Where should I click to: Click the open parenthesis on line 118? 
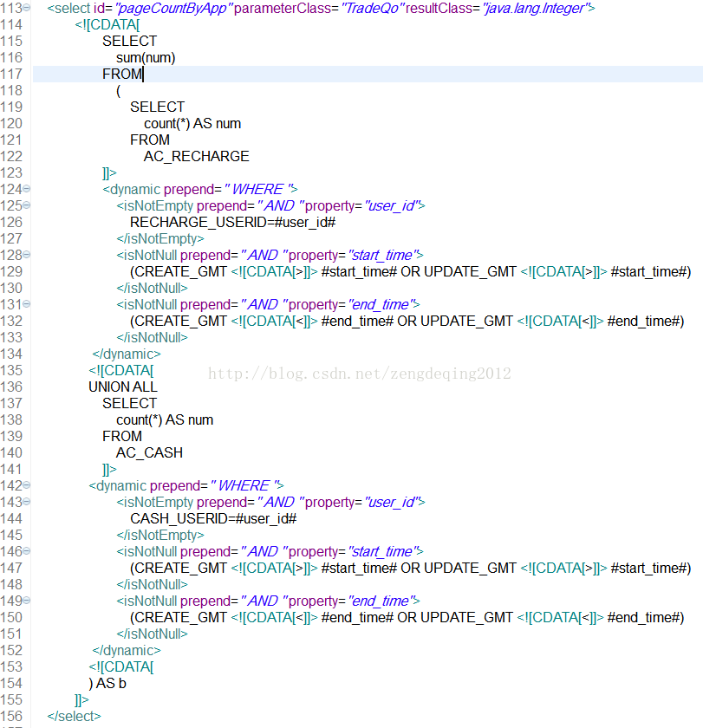119,90
